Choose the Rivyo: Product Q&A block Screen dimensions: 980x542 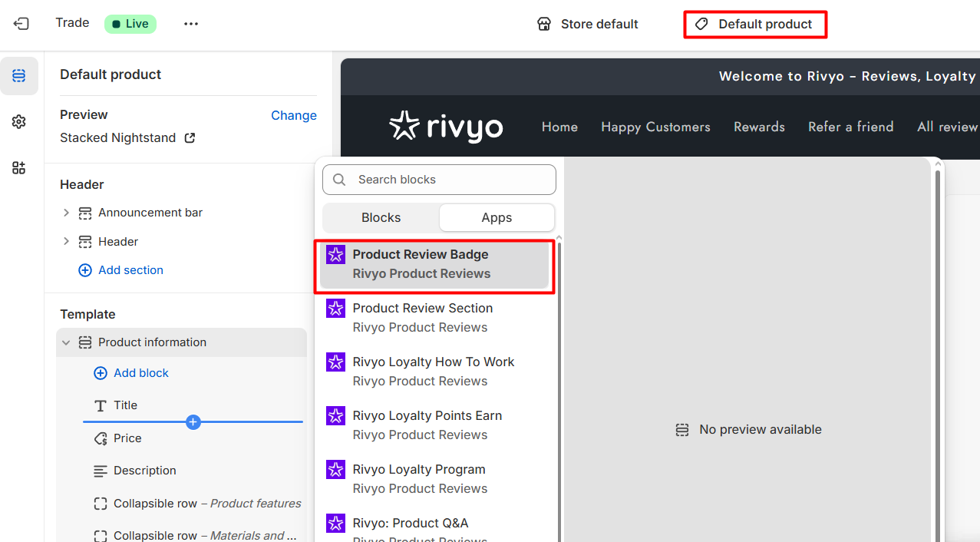tap(434, 531)
